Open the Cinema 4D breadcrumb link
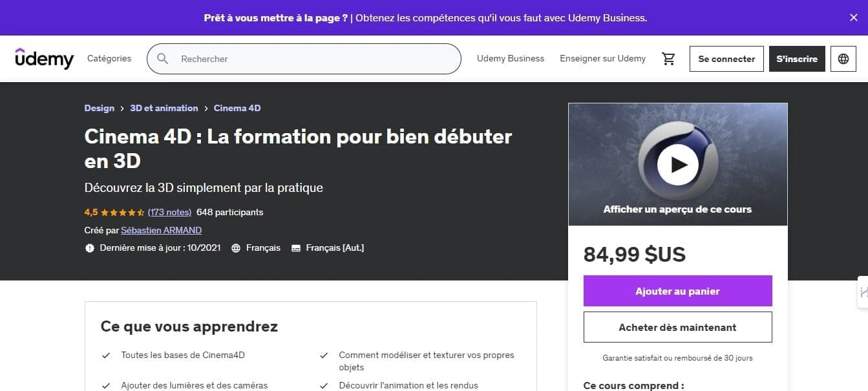This screenshot has width=868, height=391. coord(237,108)
